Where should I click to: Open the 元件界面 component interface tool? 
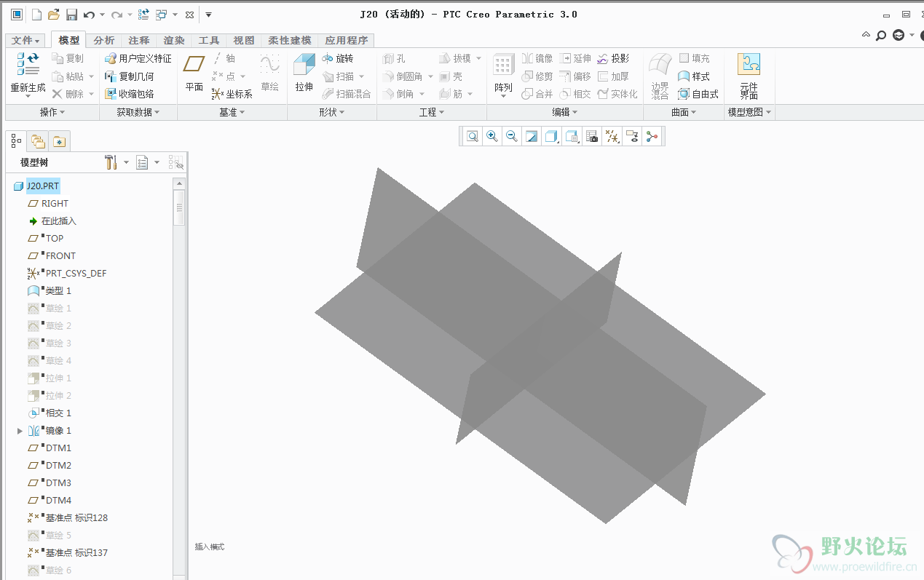tap(749, 76)
